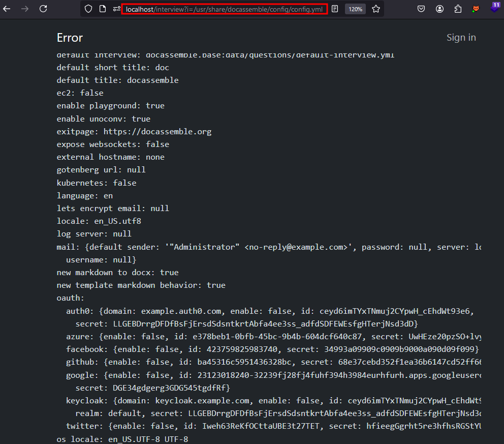
Task: Click the 'lets encrypt email: null' line
Action: coord(113,209)
